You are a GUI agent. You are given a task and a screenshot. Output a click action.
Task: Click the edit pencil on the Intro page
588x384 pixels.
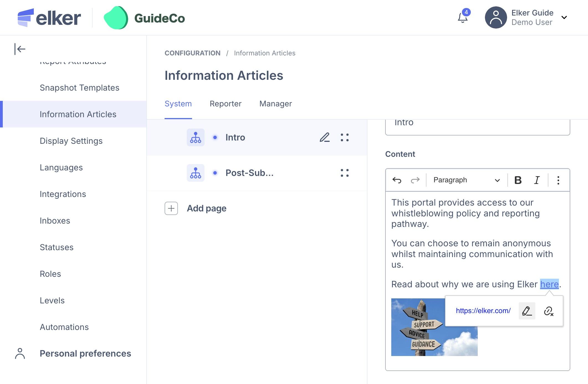point(324,137)
